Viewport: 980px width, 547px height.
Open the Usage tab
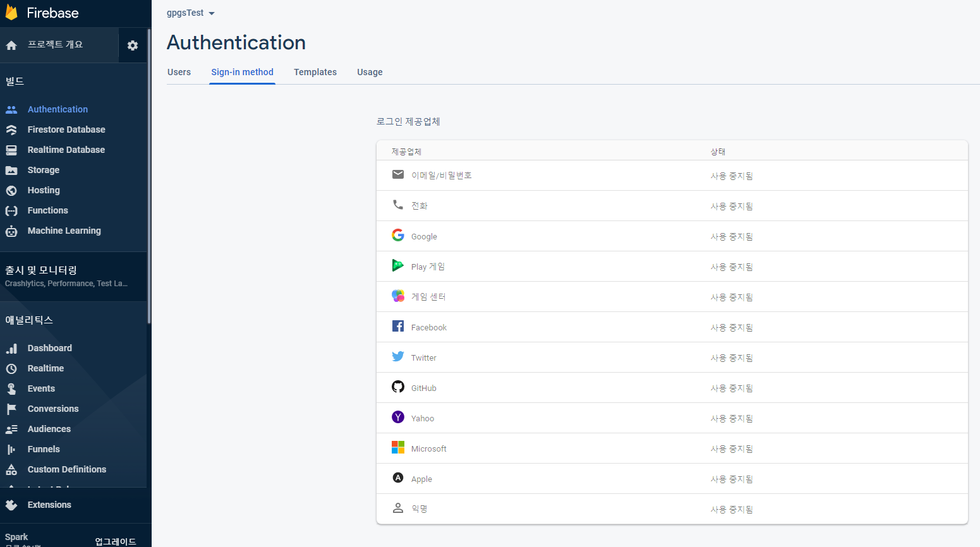coord(370,72)
